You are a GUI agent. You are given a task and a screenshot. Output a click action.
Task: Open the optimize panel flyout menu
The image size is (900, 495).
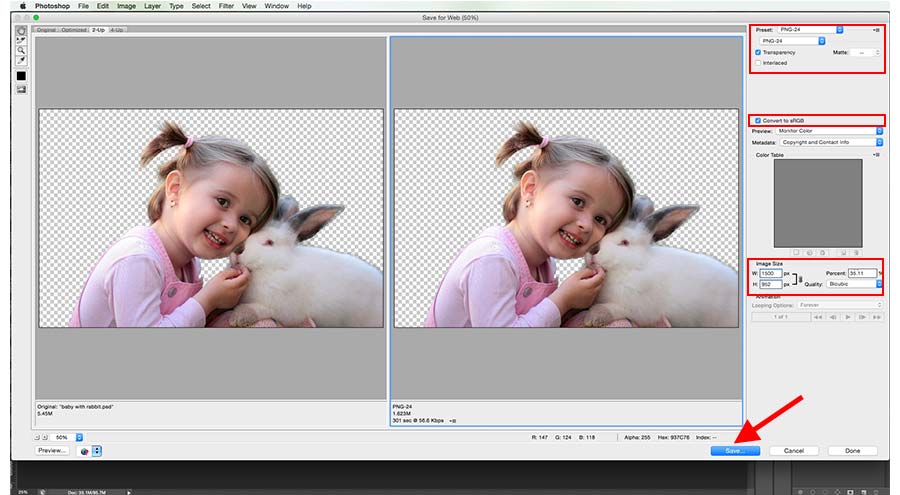pyautogui.click(x=876, y=31)
